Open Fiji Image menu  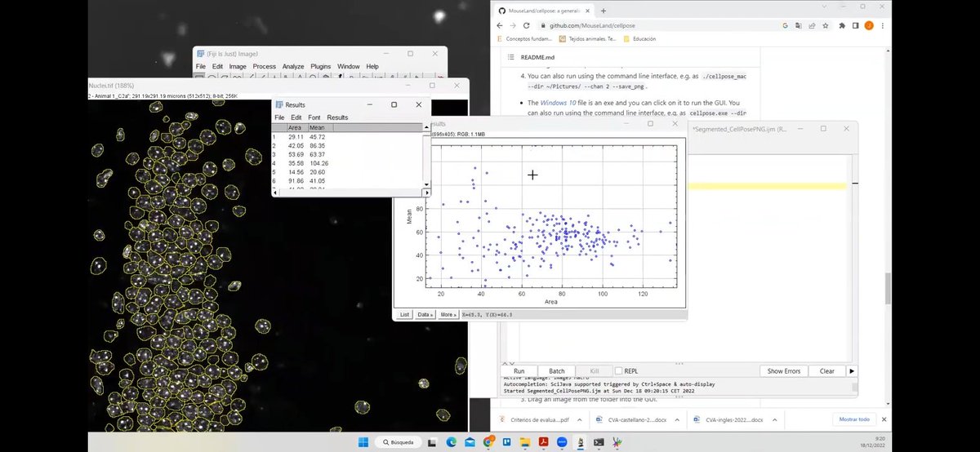pos(238,66)
